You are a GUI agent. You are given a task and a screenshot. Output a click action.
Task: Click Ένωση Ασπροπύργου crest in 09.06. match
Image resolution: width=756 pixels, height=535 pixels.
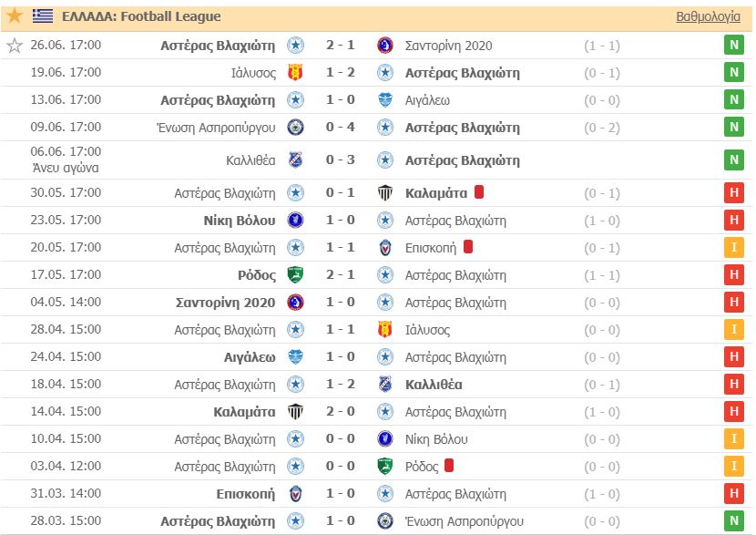pos(295,128)
